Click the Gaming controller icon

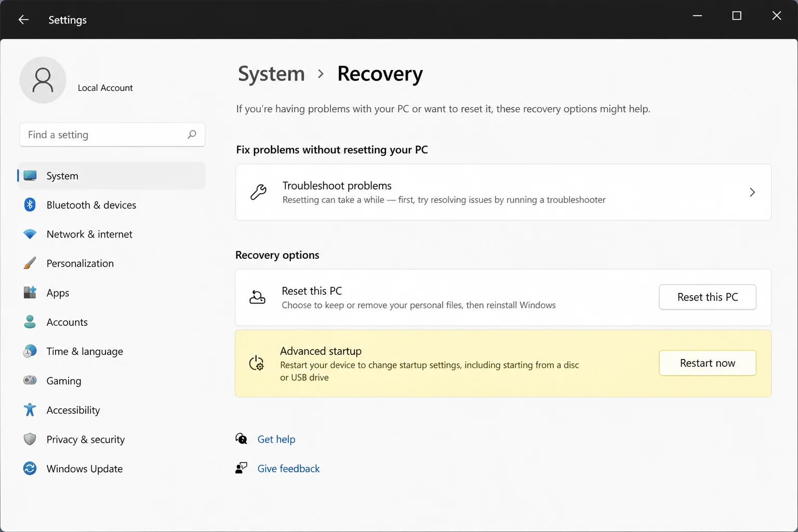point(30,380)
